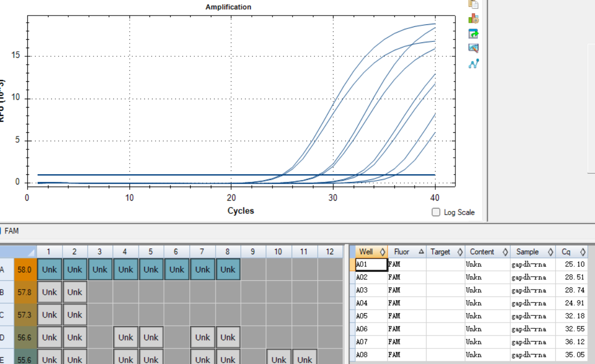Image resolution: width=595 pixels, height=364 pixels.
Task: Open trace styles pencil icon
Action: coord(473,48)
